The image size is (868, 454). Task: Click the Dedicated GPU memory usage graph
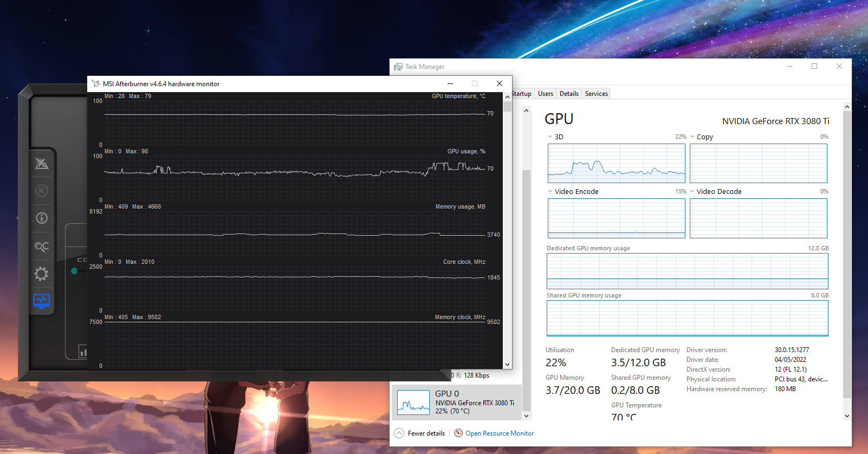click(688, 271)
